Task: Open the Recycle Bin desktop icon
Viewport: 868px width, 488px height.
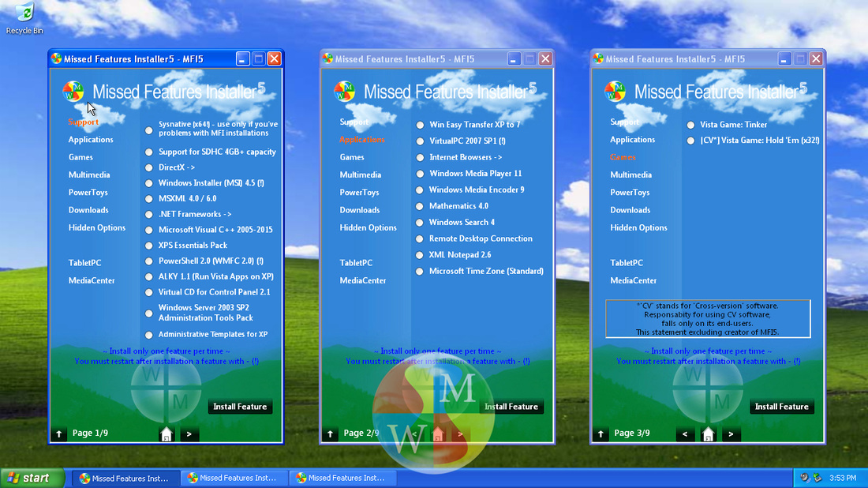Action: [24, 17]
